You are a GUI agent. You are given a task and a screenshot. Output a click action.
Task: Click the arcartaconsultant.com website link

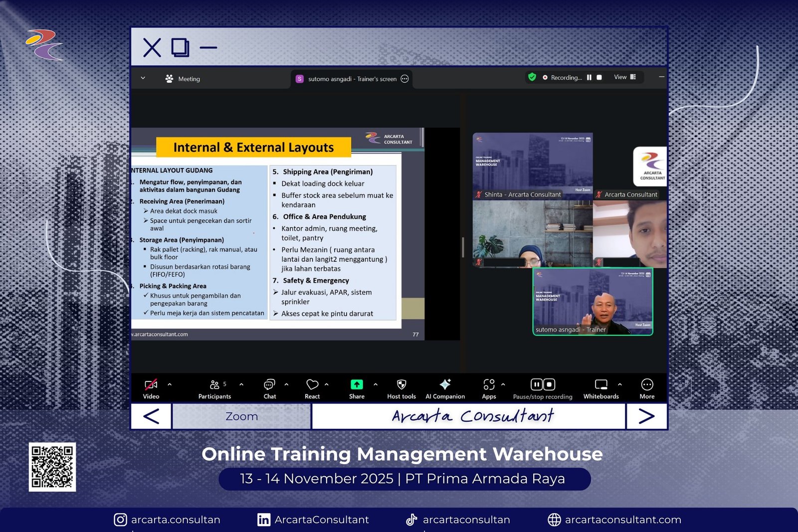(622, 520)
